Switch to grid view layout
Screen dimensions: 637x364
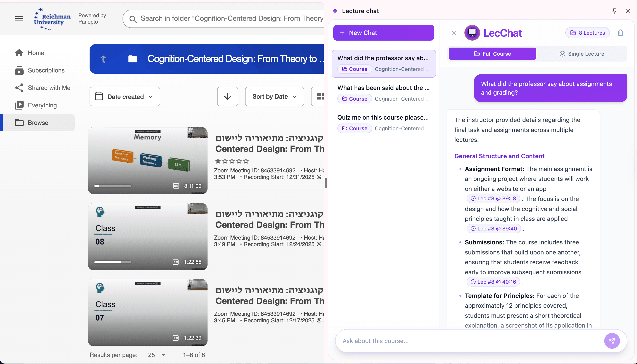click(320, 96)
